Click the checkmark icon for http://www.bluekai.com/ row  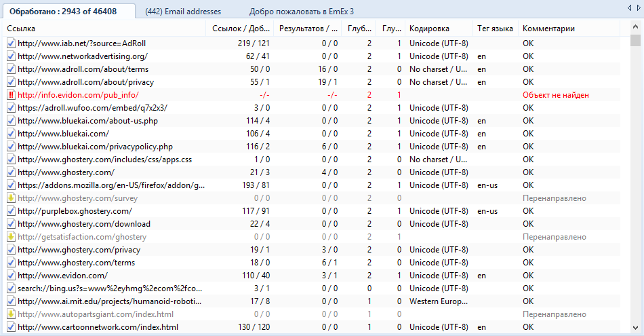11,134
